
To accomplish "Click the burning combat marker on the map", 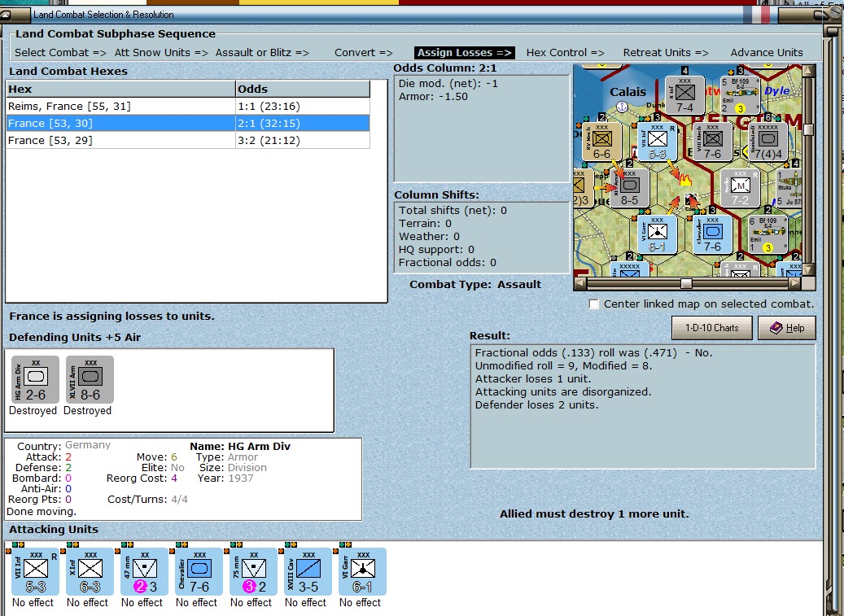I will click(684, 179).
